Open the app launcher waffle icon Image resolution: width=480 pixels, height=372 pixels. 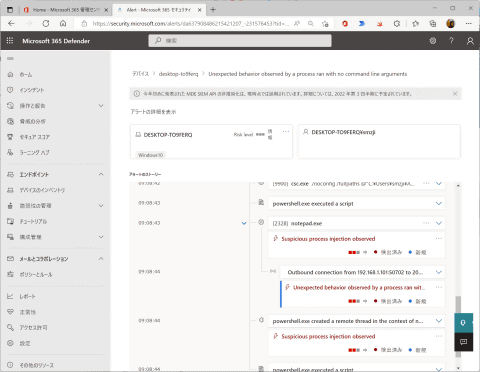10,41
